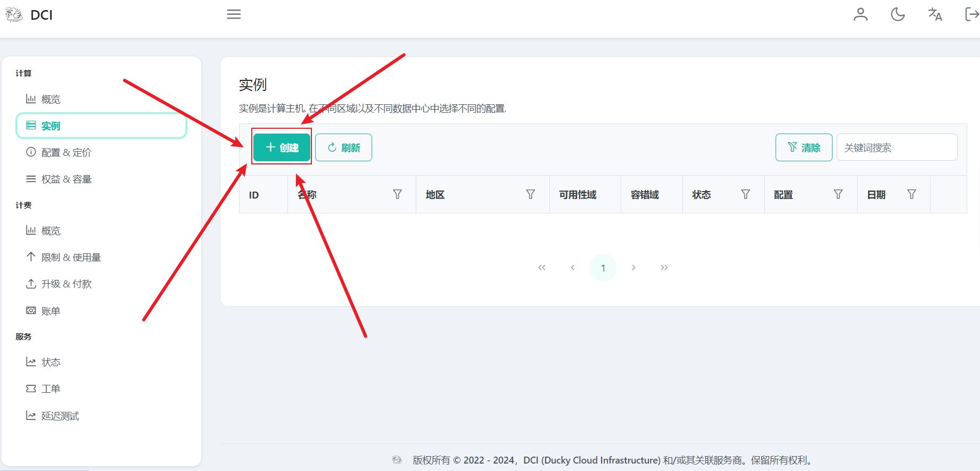This screenshot has width=980, height=471.
Task: Toggle dark mode with the moon icon
Action: 897,14
